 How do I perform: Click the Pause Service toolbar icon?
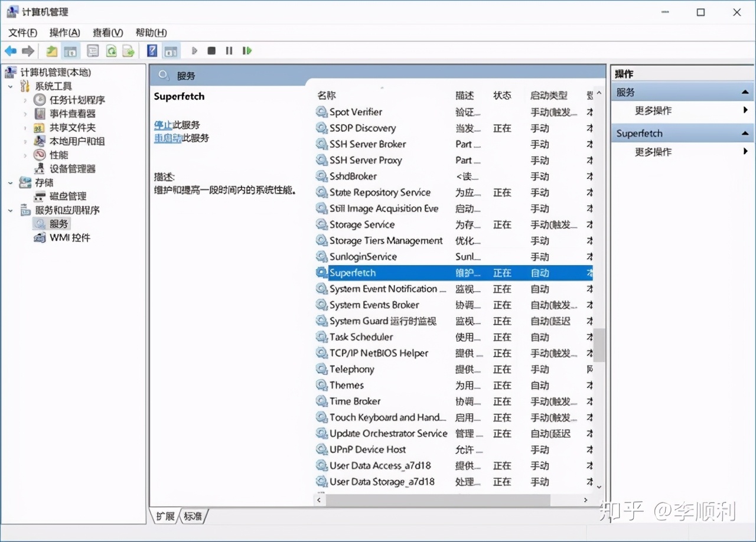point(229,51)
